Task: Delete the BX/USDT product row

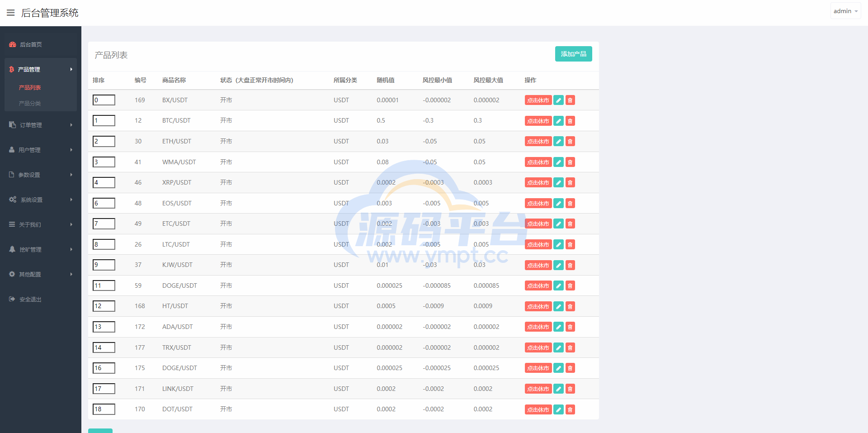Action: (x=570, y=100)
